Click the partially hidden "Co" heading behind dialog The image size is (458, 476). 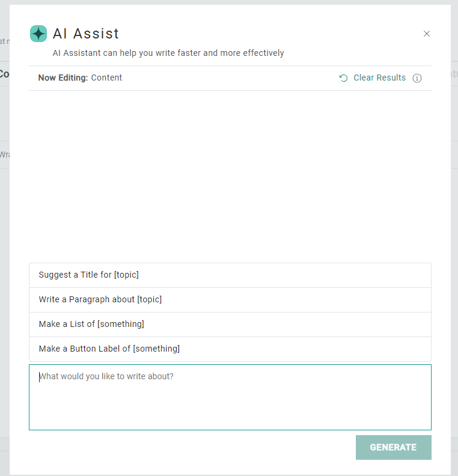coord(4,74)
